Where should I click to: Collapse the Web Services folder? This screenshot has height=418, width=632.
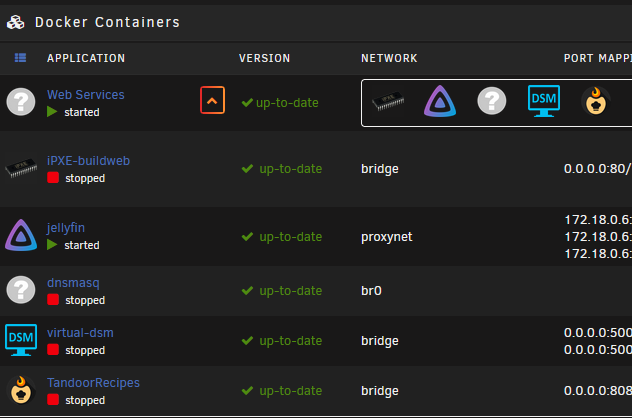click(x=212, y=100)
